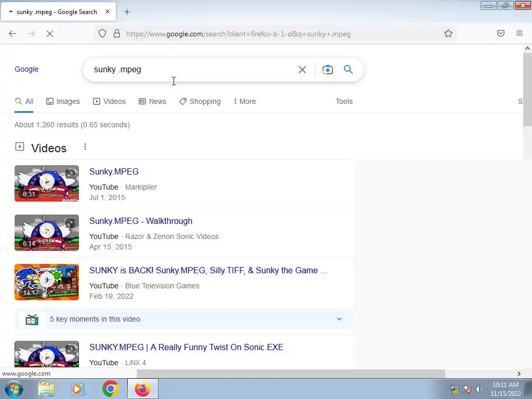Viewport: 532px width, 399px height.
Task: Open Action Center flag icon
Action: pyautogui.click(x=467, y=389)
